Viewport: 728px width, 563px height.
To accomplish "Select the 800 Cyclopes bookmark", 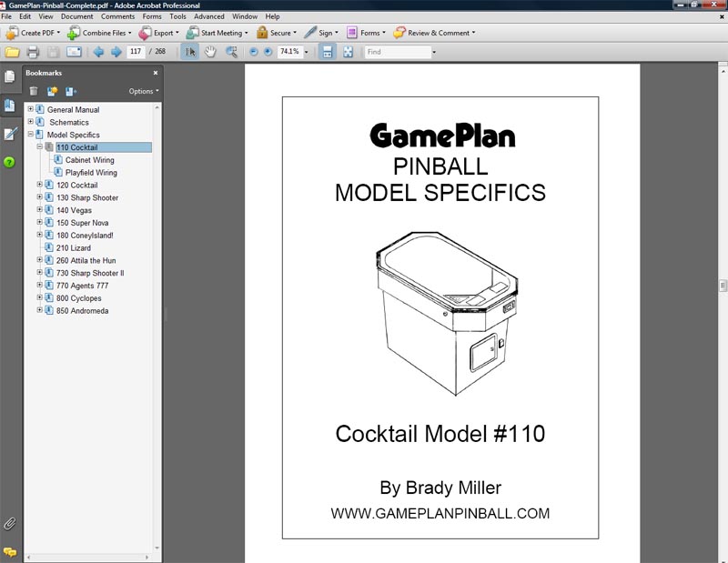I will [x=79, y=298].
